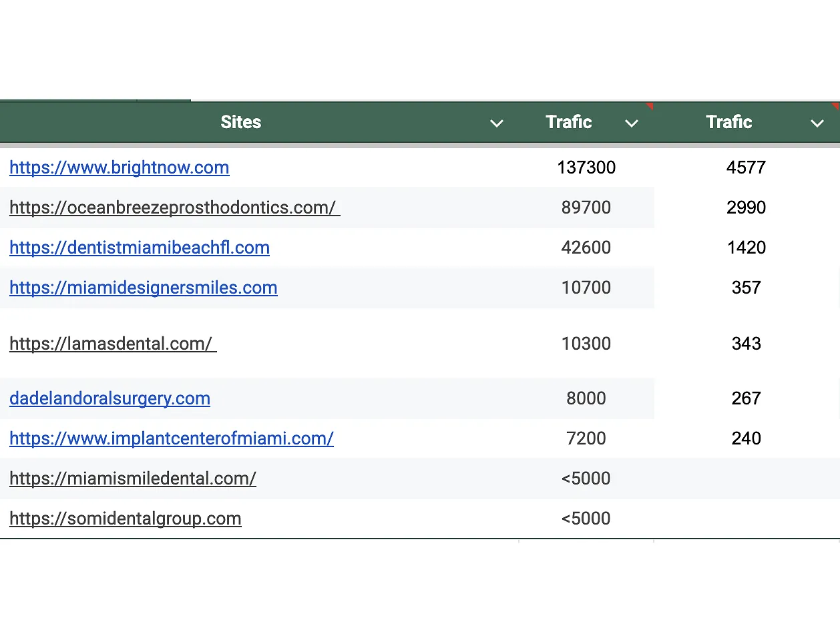Select the cell with value 240

pyautogui.click(x=746, y=438)
